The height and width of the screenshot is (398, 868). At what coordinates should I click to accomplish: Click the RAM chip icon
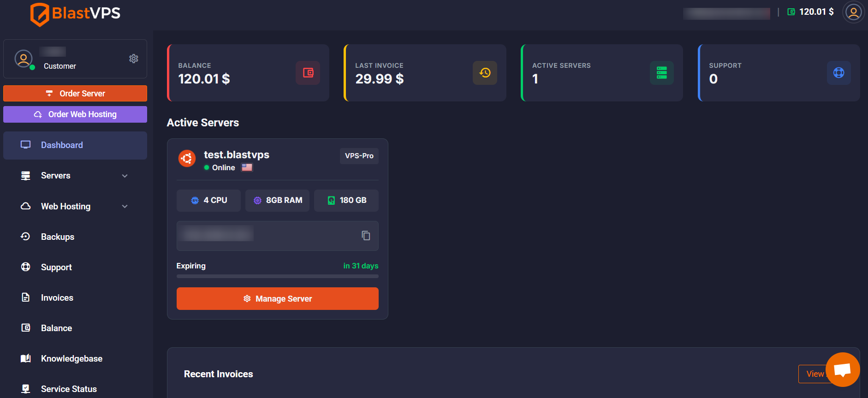pos(257,201)
